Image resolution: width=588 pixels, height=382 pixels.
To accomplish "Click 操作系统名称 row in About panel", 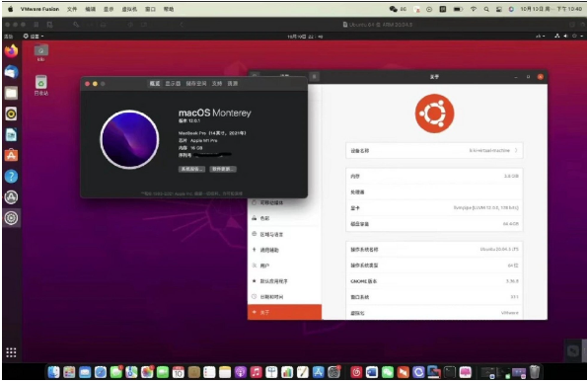I will [434, 249].
